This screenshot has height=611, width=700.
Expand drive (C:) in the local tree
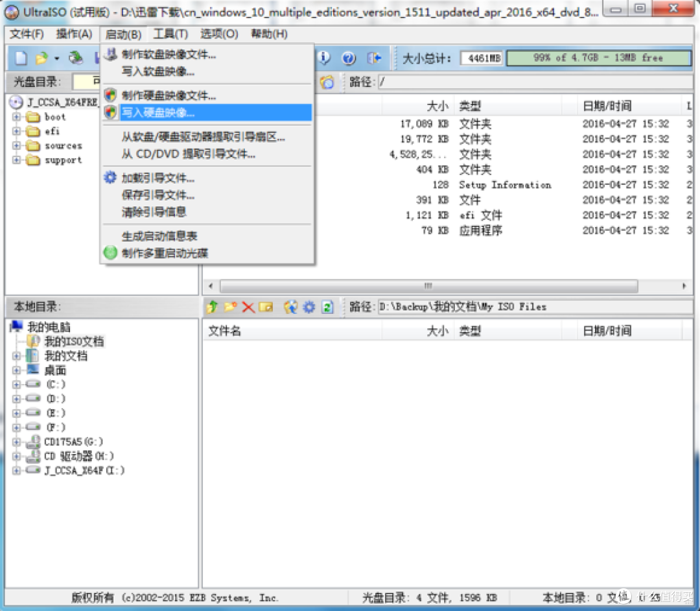tap(16, 384)
